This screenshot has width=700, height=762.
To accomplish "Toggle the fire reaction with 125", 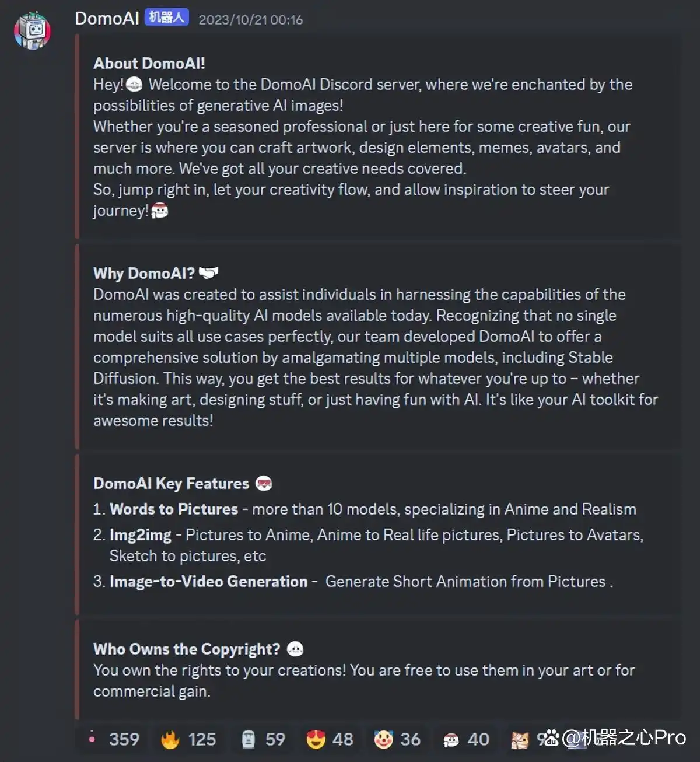I will 188,739.
